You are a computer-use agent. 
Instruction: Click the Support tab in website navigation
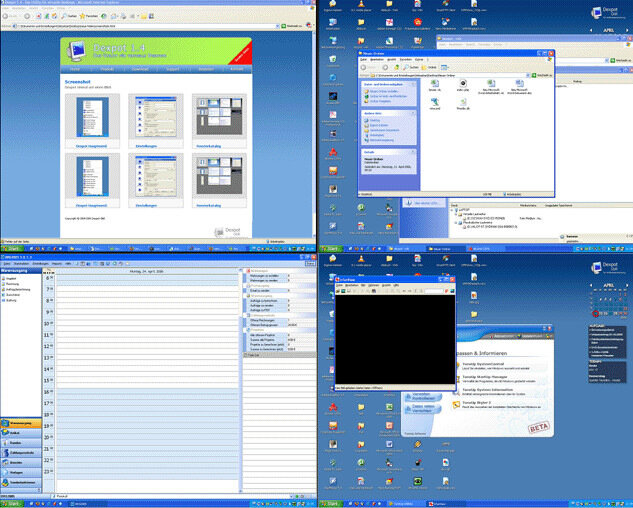pos(174,69)
